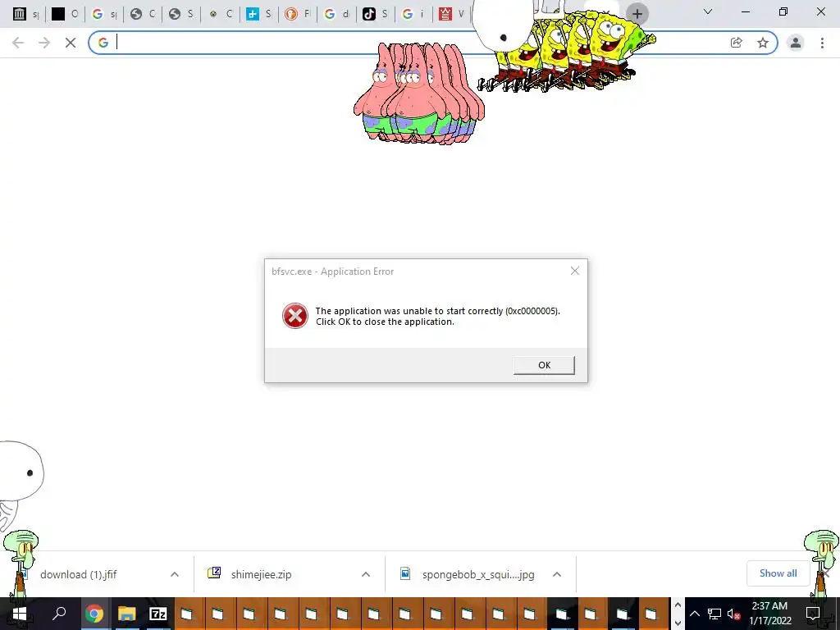
Task: Go forward to the next page
Action: [x=44, y=43]
